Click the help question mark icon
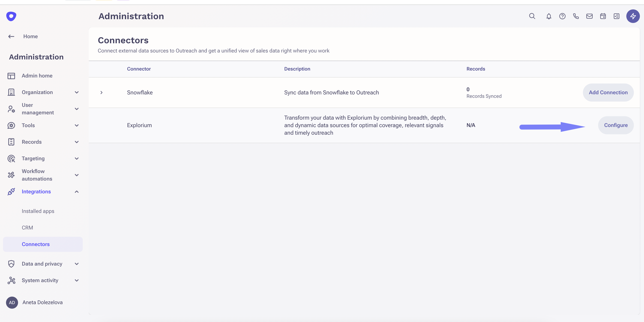The image size is (644, 322). pyautogui.click(x=562, y=16)
